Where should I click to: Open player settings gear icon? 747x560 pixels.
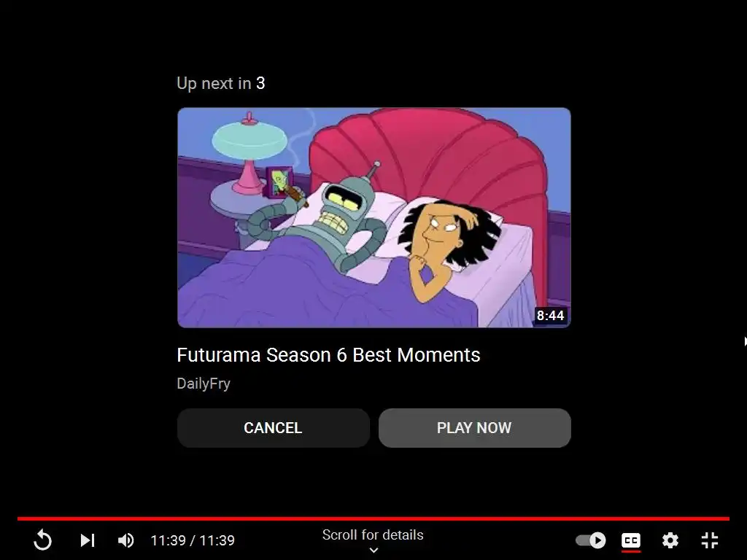(670, 540)
